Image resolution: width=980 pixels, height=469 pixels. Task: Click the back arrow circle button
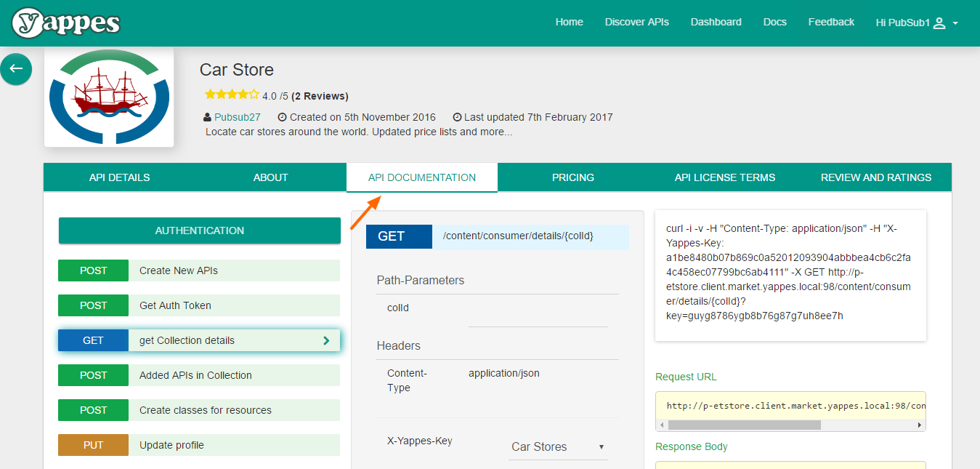coord(16,69)
